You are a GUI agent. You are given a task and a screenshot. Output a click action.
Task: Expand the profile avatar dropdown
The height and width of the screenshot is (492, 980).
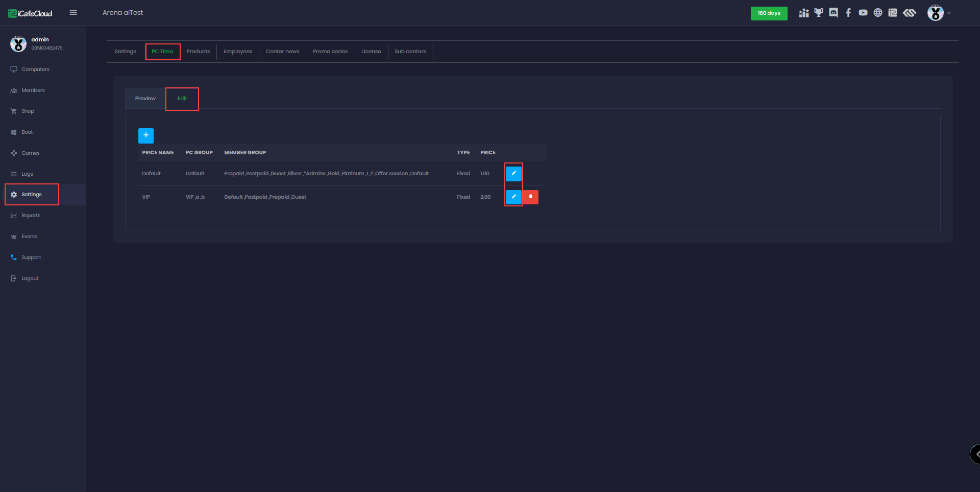point(939,13)
